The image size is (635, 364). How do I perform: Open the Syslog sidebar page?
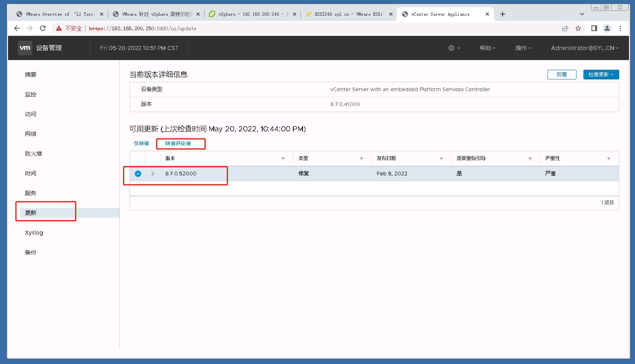(34, 233)
